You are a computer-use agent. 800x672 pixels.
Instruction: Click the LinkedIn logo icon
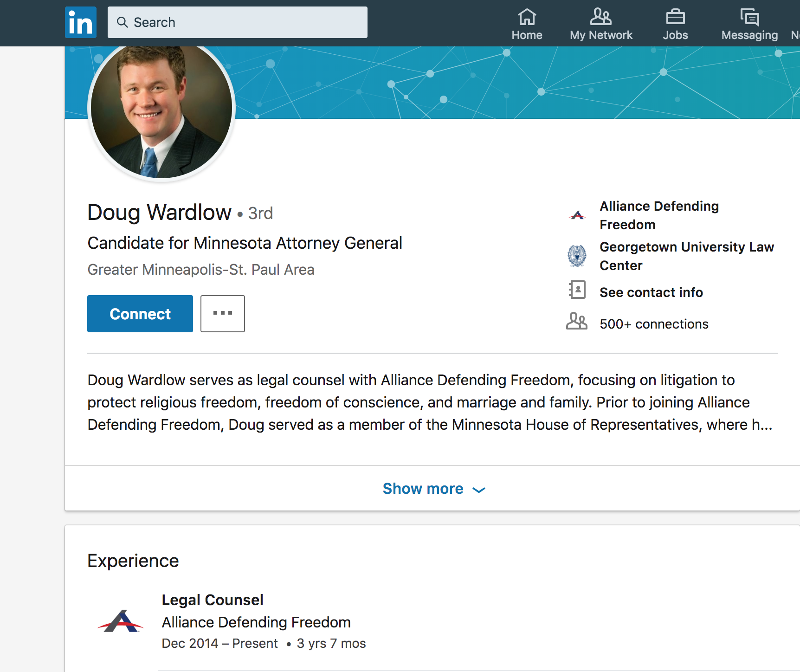click(81, 22)
